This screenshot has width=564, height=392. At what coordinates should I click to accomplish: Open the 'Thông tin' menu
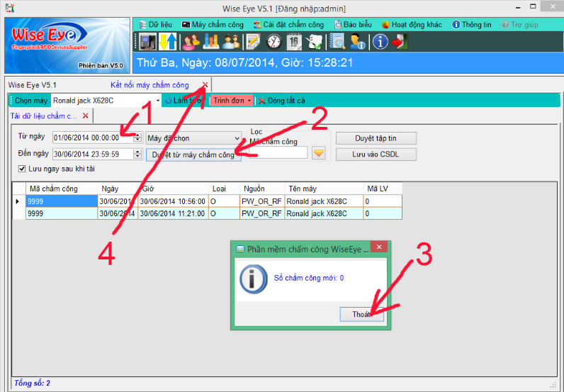(x=472, y=25)
